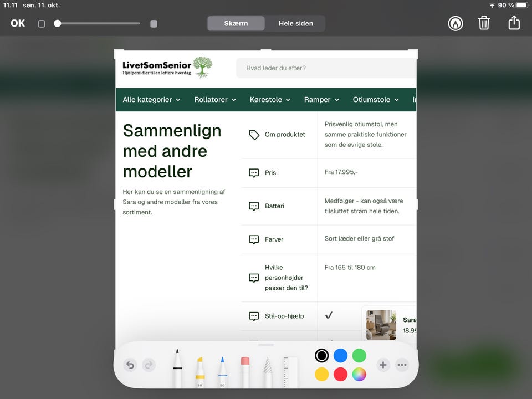
Task: Click the Batteri row label
Action: tap(274, 206)
